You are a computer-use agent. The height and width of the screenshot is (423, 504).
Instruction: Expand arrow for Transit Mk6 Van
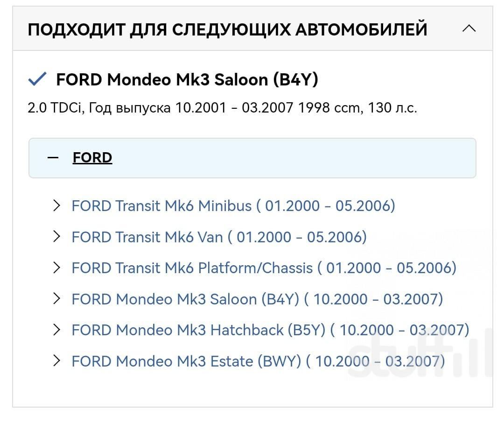[57, 237]
